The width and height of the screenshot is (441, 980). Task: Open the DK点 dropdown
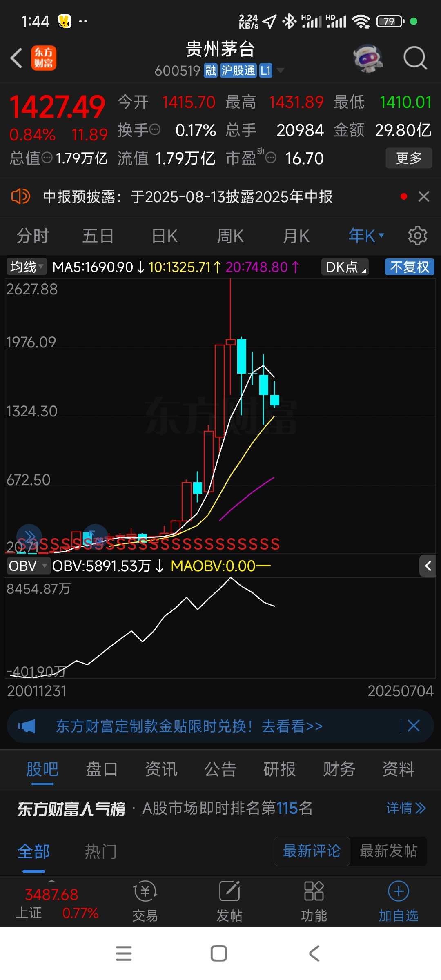[345, 267]
